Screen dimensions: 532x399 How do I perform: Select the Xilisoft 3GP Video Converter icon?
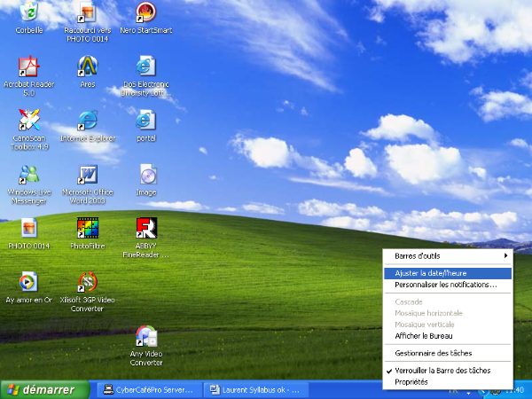88,282
